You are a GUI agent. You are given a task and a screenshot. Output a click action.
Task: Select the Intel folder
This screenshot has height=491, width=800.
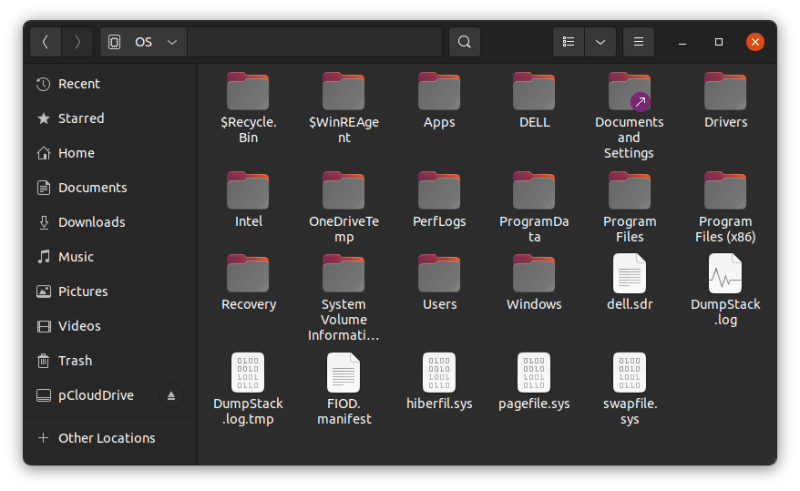pos(248,200)
